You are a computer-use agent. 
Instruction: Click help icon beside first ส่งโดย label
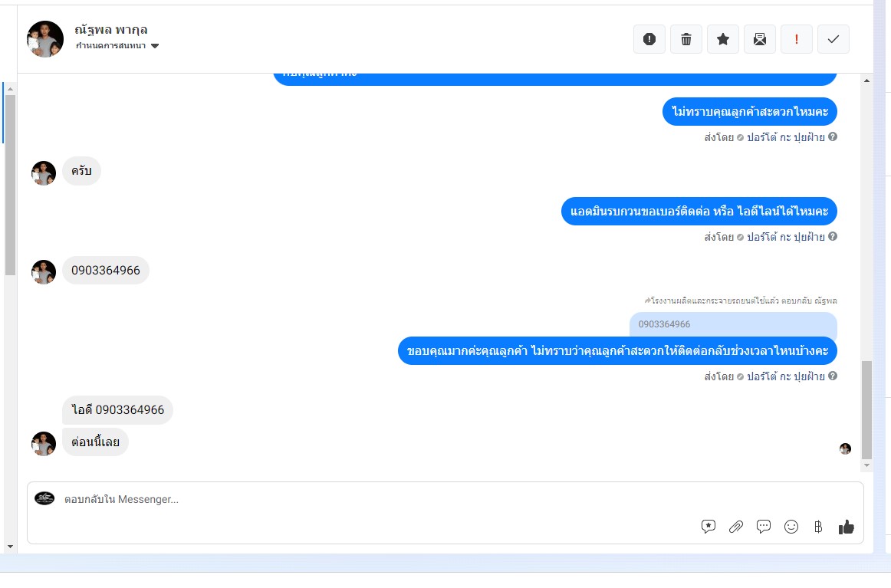pos(833,136)
